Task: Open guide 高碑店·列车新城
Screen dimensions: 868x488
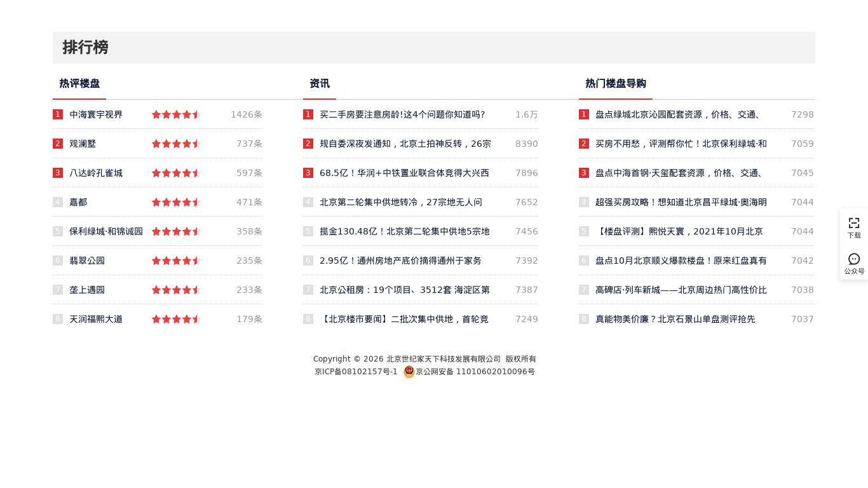Action: click(x=681, y=290)
